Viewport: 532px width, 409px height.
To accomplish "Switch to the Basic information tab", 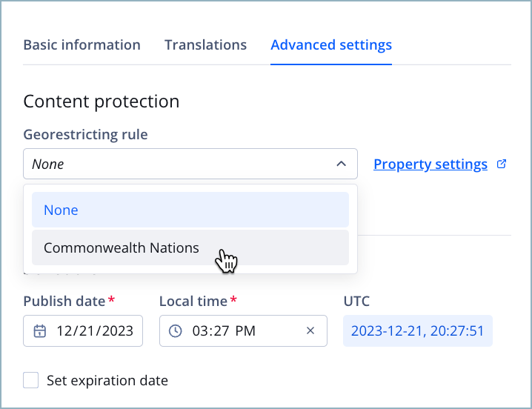I will [82, 44].
